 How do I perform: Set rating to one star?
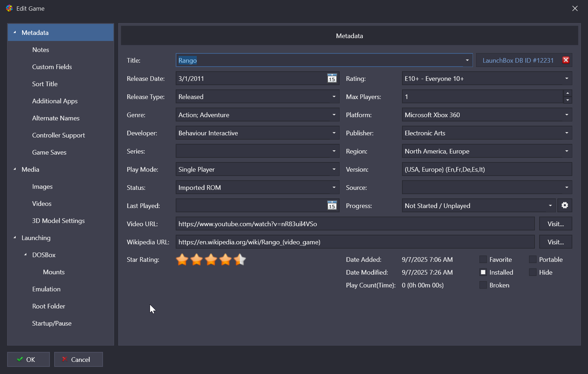point(182,260)
